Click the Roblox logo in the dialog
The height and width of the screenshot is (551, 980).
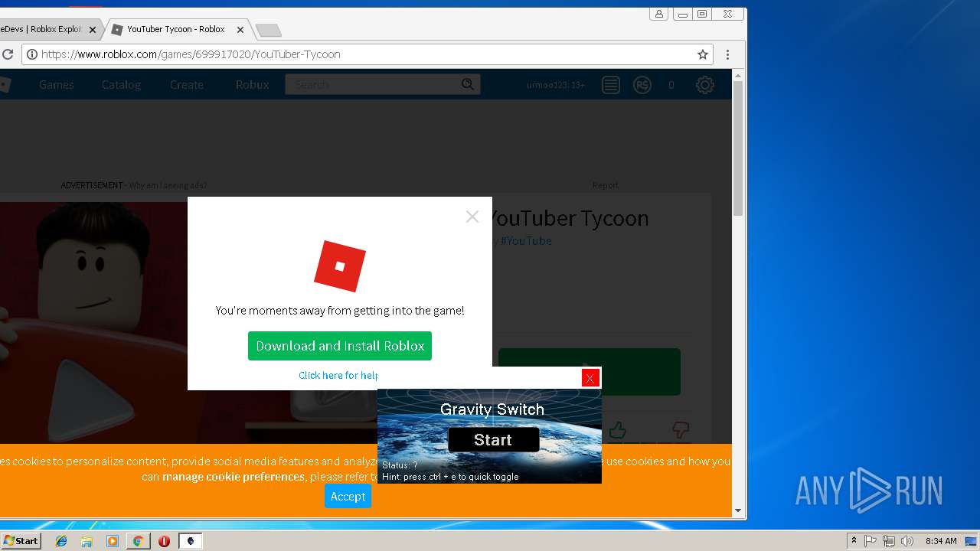(340, 266)
